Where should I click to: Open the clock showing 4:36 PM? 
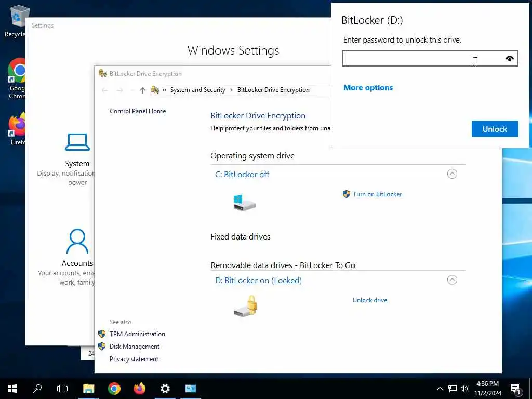coord(487,389)
